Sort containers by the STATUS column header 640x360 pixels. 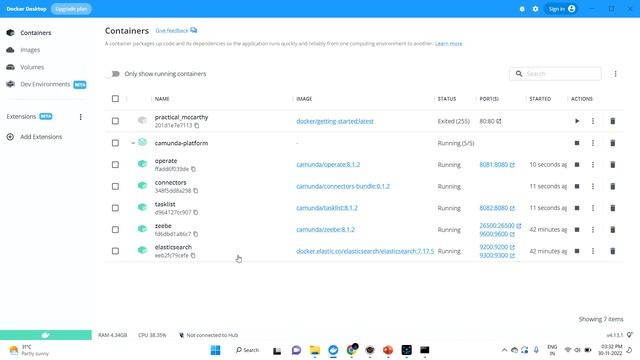click(447, 99)
